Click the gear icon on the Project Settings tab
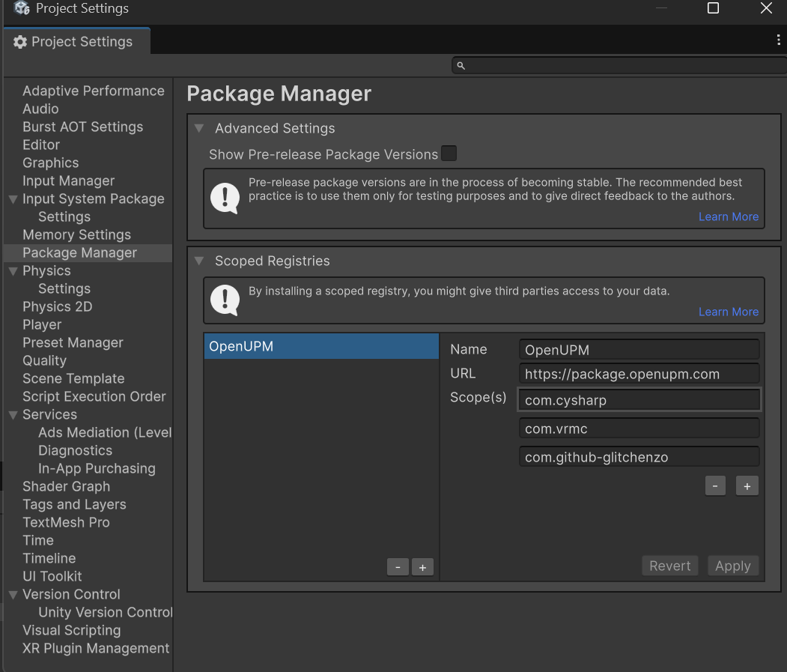This screenshot has width=787, height=672. (x=20, y=42)
